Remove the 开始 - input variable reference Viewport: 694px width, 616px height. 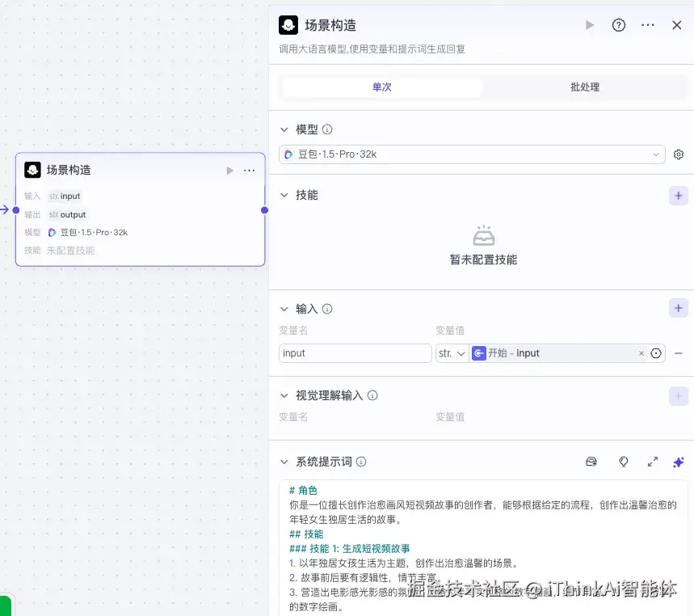coord(641,352)
